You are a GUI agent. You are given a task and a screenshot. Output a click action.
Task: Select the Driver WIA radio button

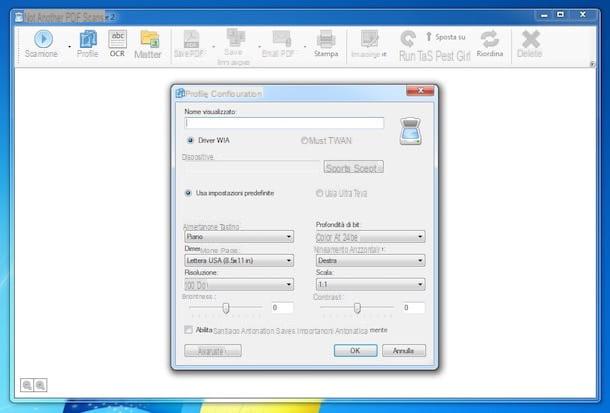tap(190, 140)
